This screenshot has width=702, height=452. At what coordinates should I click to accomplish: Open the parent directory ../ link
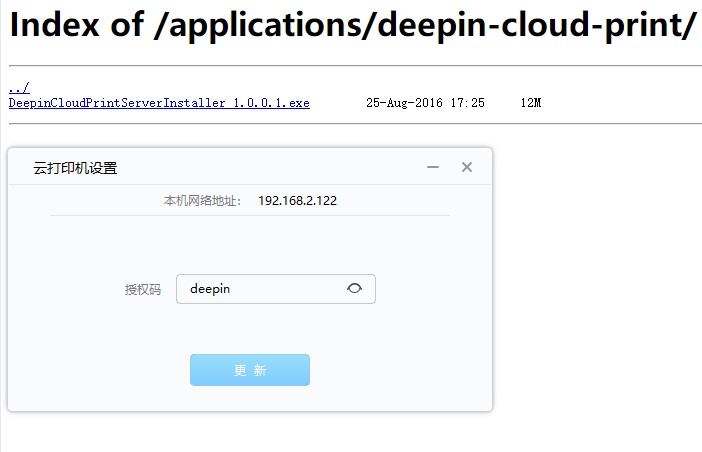[x=19, y=88]
